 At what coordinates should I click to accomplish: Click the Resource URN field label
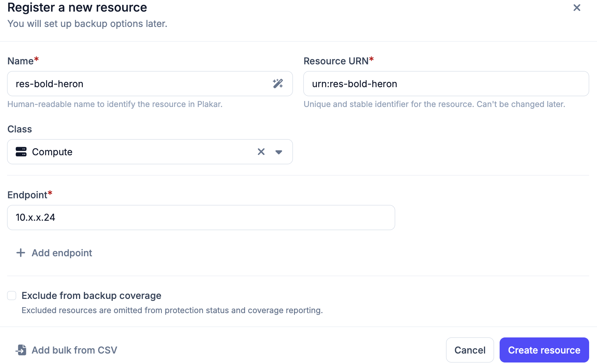pos(336,61)
